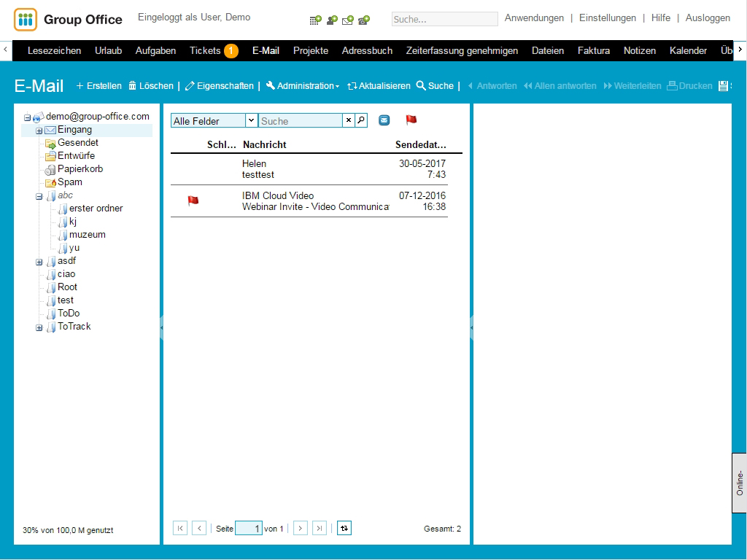Switch to the Kalender tab
The height and width of the screenshot is (560, 747).
pyautogui.click(x=688, y=51)
